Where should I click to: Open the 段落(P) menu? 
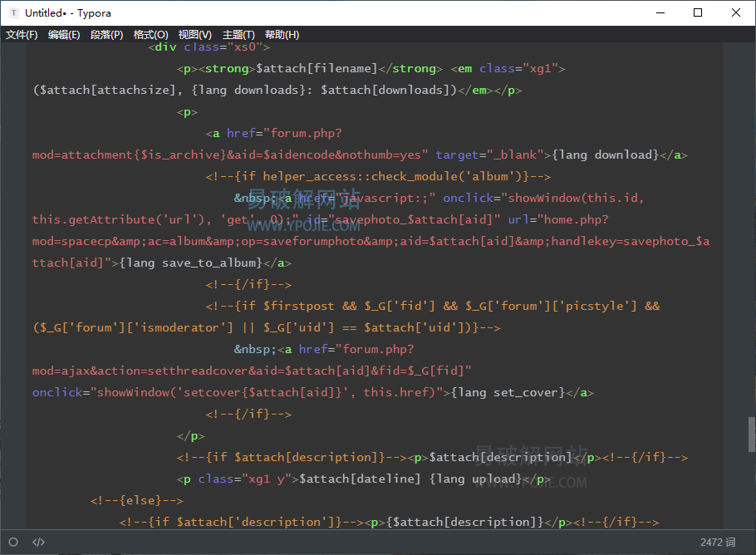coord(106,35)
